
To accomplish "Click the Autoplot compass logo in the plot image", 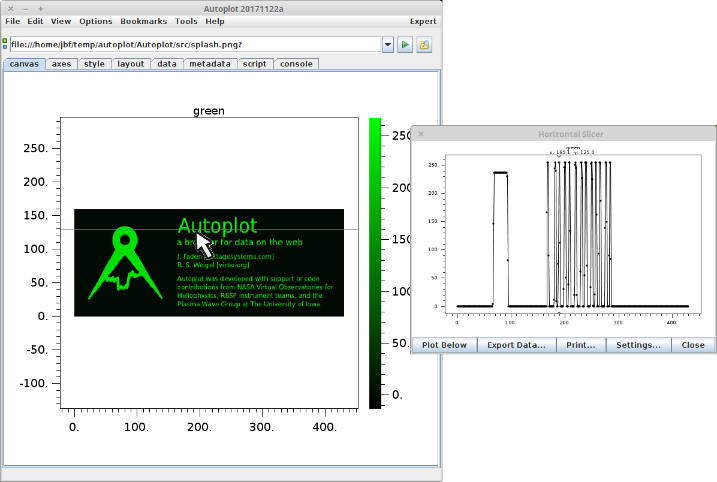I will (124, 263).
